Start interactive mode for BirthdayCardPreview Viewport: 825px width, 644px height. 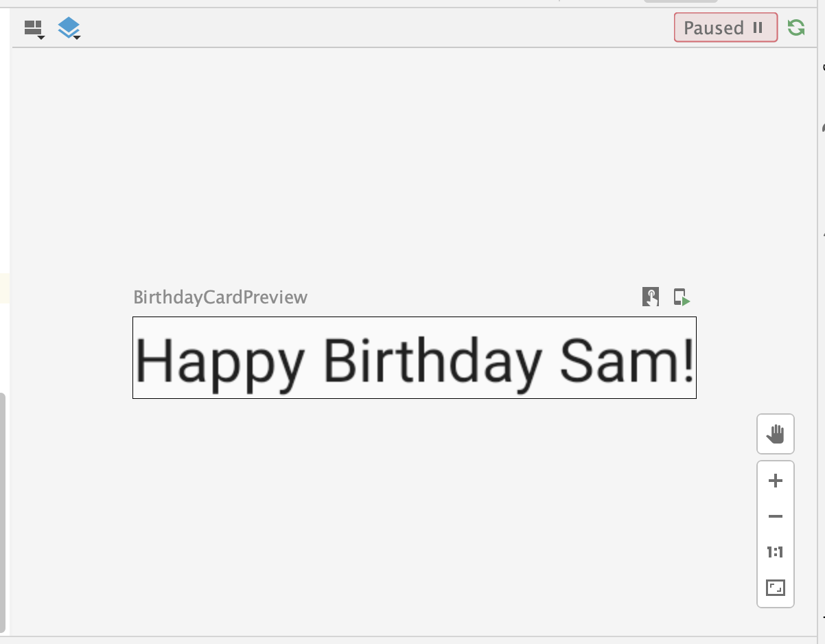(x=651, y=297)
